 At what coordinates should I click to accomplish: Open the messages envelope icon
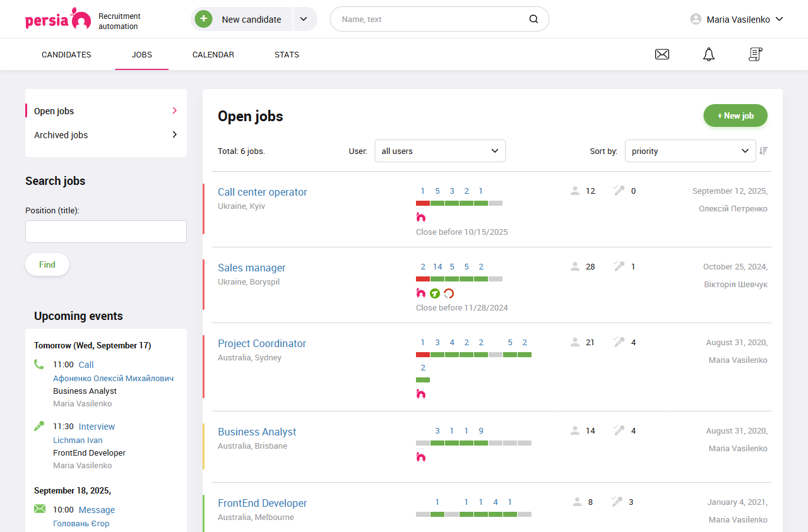(x=662, y=54)
